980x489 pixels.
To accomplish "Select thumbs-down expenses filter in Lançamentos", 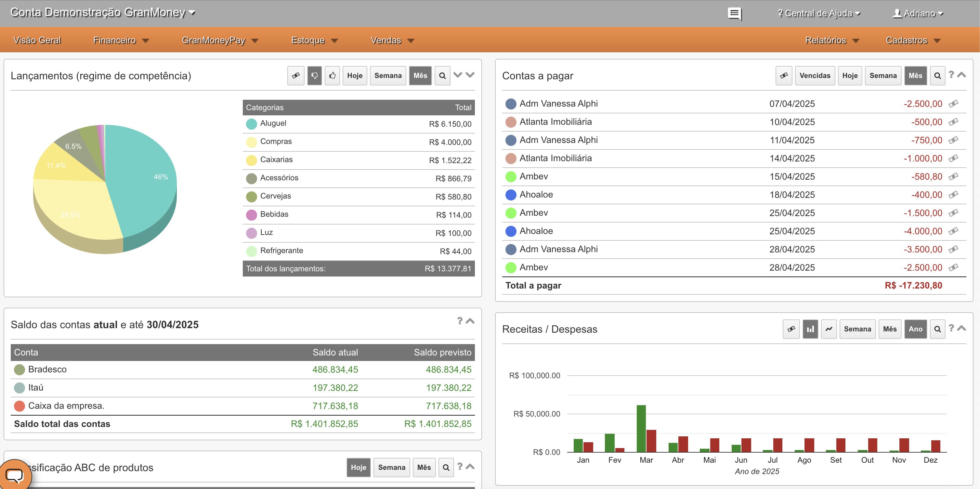I will [314, 76].
